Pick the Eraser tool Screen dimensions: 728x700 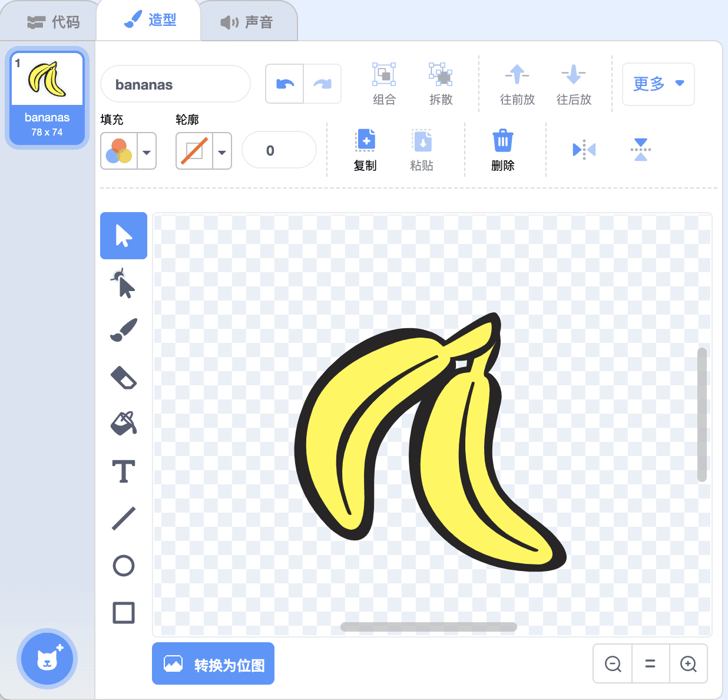pos(123,378)
